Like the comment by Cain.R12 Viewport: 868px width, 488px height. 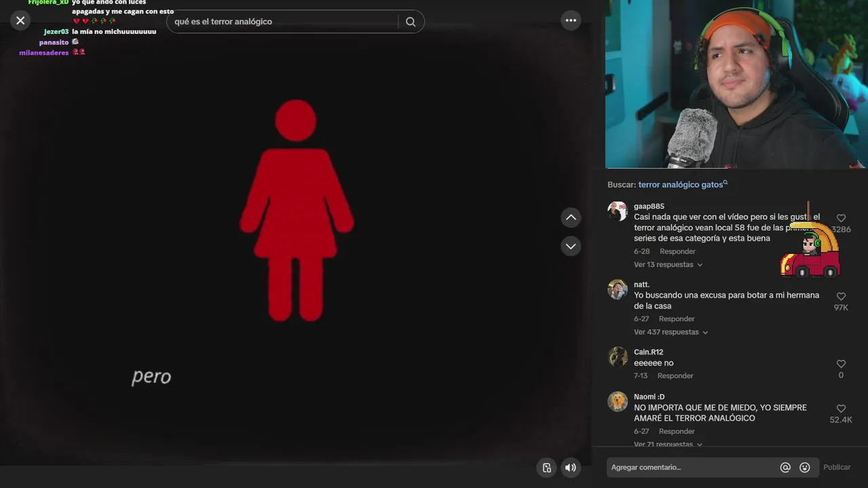pos(841,364)
